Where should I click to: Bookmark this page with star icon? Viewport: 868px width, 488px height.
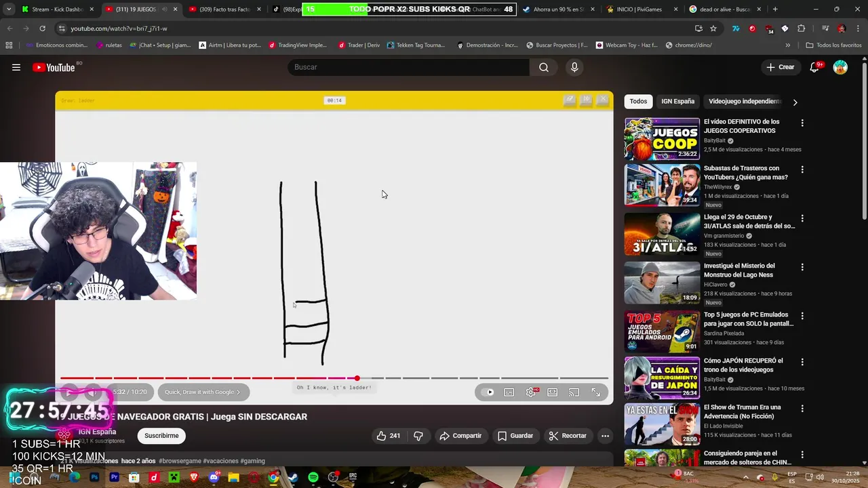[x=713, y=28]
